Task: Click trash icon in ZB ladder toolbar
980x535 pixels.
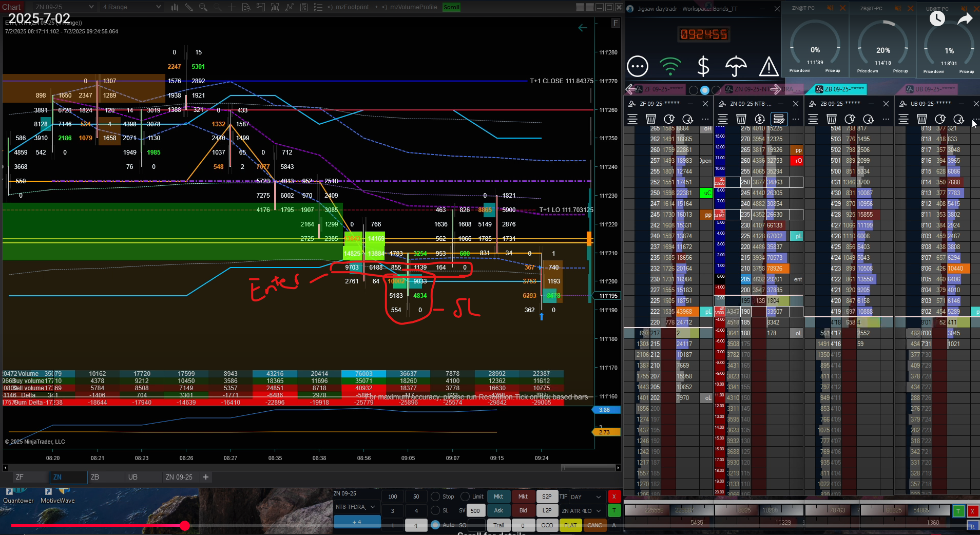Action: point(832,119)
